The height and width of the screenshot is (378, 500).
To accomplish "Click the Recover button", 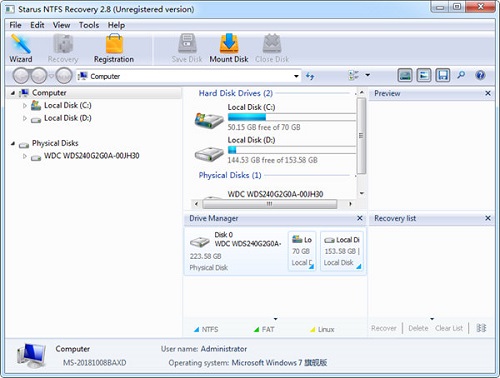I will tap(384, 328).
